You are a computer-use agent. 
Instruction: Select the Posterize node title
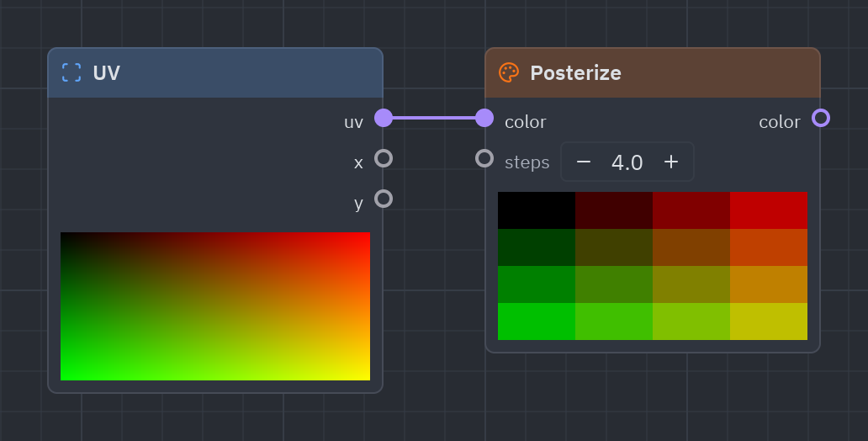(x=575, y=72)
